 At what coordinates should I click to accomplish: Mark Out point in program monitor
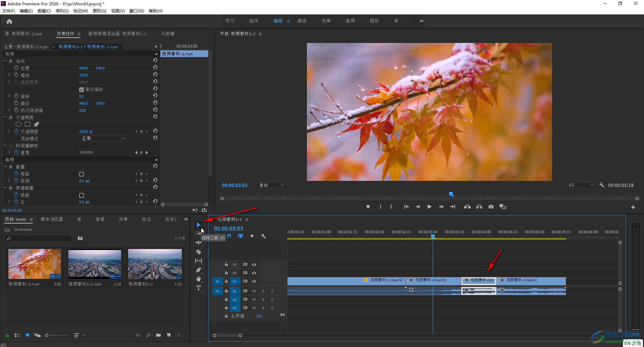tap(391, 207)
